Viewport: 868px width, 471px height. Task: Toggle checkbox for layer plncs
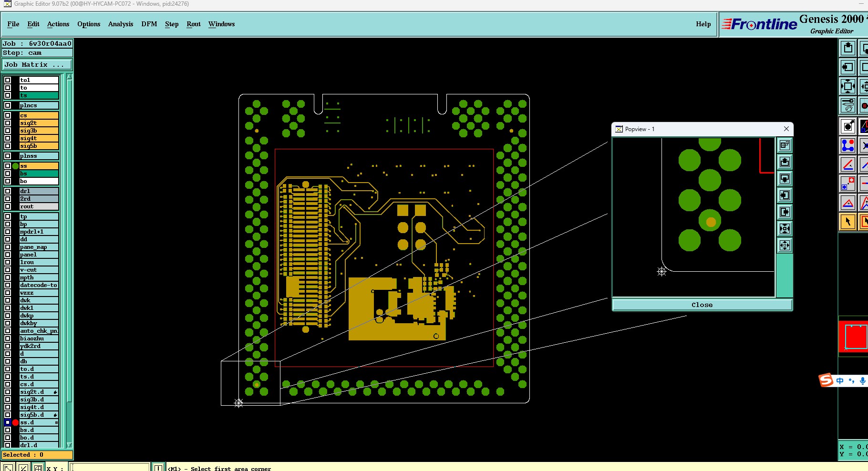tap(8, 105)
